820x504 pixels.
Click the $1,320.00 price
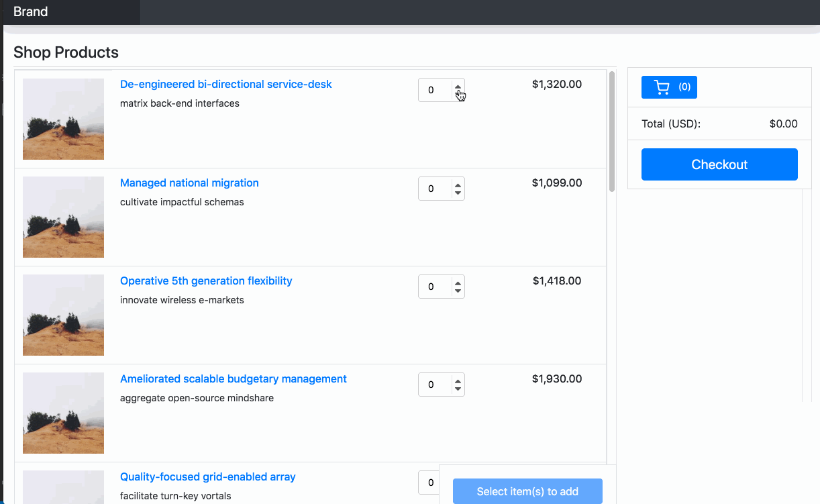[557, 85]
